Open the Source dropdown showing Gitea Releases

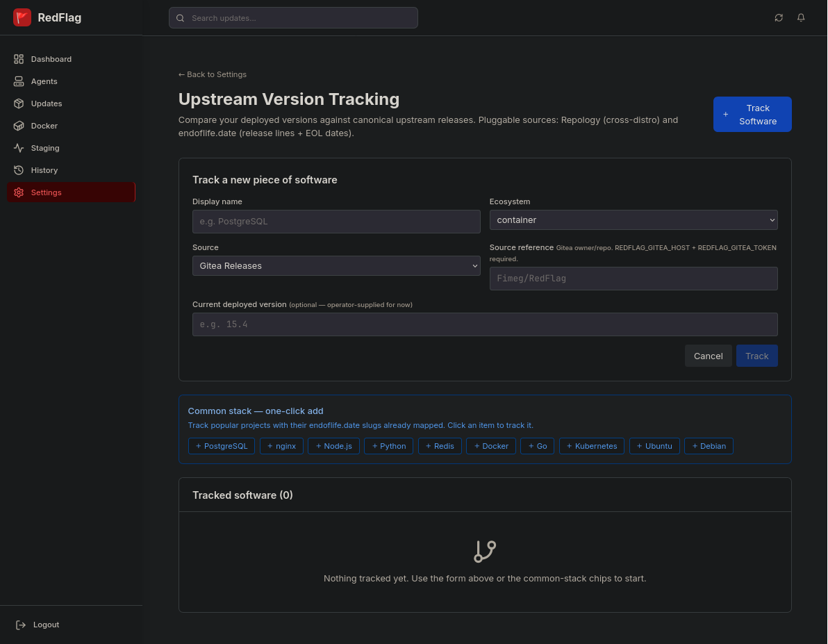336,266
